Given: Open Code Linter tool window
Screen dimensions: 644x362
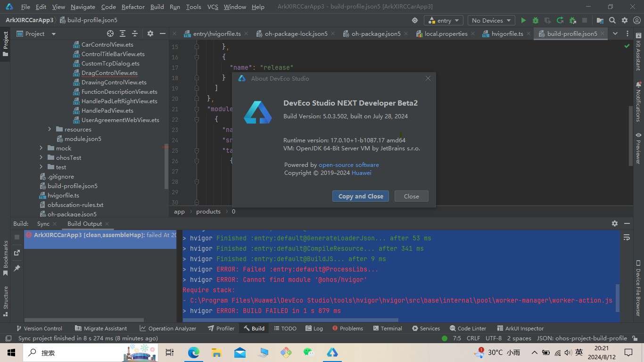Looking at the screenshot, I should [468, 328].
